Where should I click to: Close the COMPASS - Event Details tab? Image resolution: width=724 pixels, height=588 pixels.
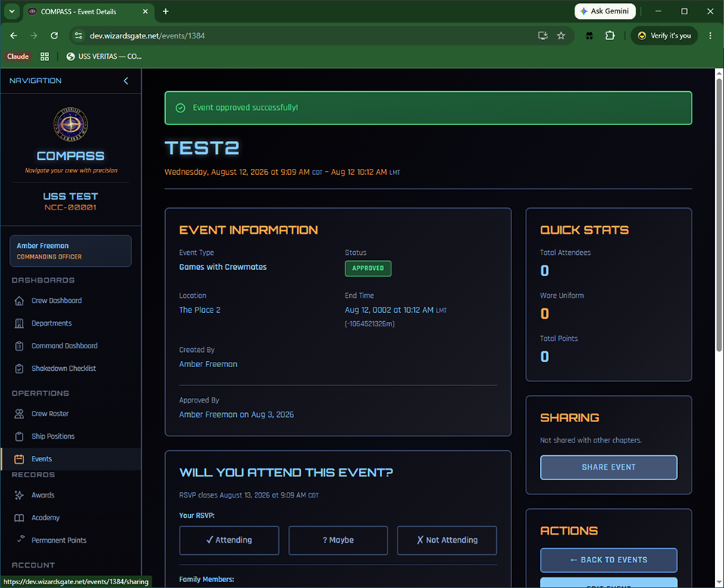pos(145,11)
